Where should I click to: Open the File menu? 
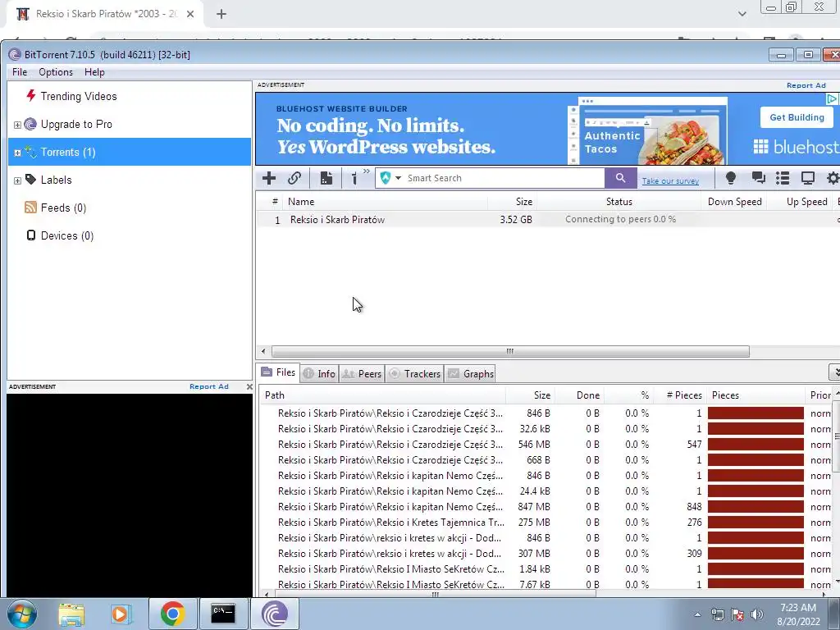point(20,72)
